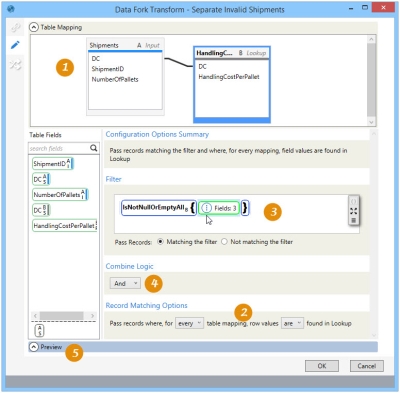This screenshot has width=400, height=393.
Task: Select the IsNotNullOrEmptyAll function block
Action: pos(159,208)
